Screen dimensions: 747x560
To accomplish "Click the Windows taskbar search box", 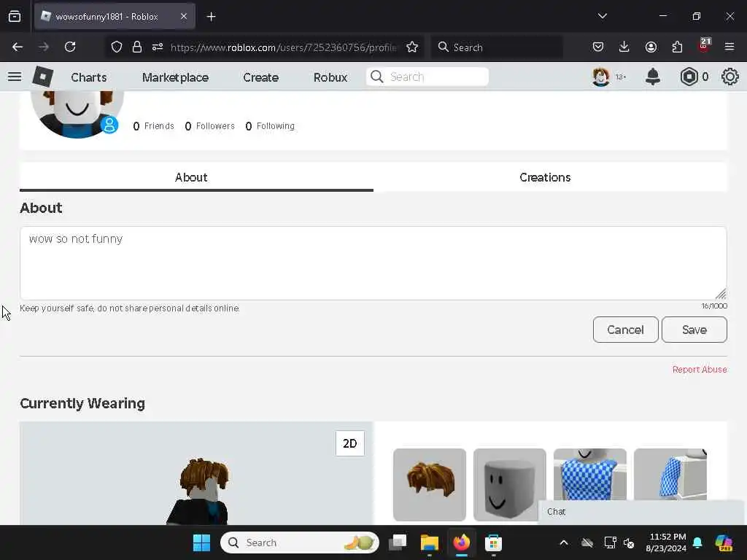I will [x=300, y=542].
